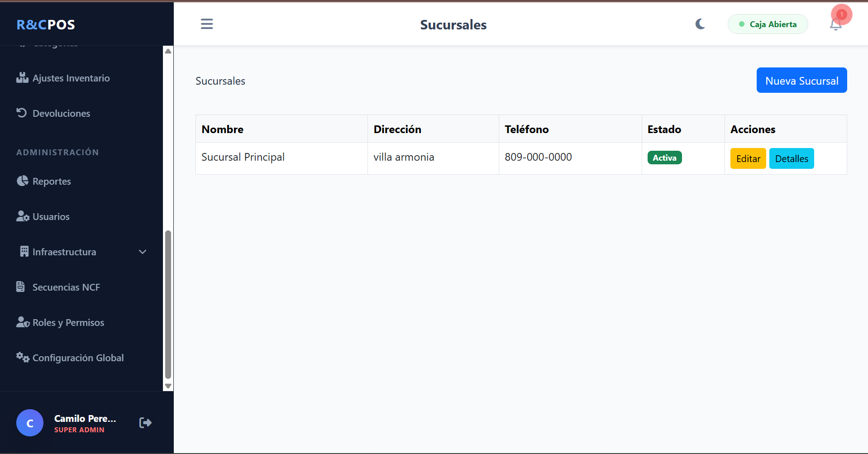Create a Nueva Sucursal

point(801,81)
